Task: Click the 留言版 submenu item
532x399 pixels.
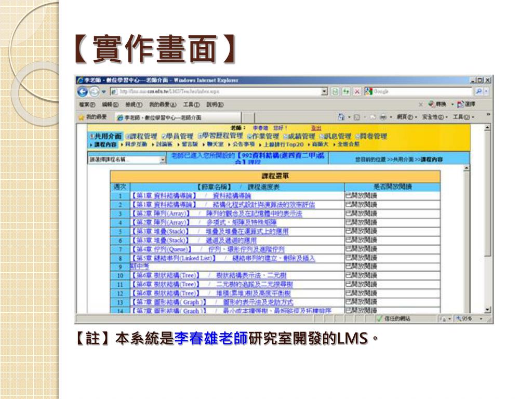Action: tap(190, 144)
